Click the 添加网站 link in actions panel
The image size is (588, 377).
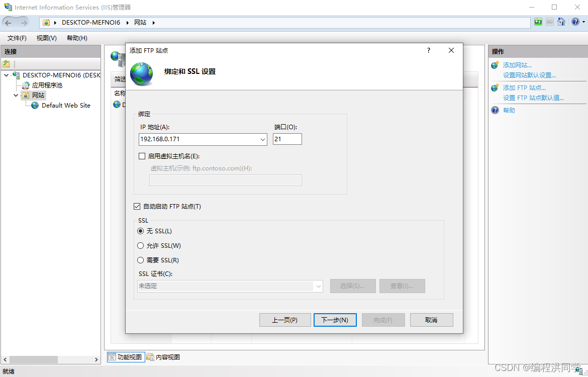pyautogui.click(x=517, y=65)
